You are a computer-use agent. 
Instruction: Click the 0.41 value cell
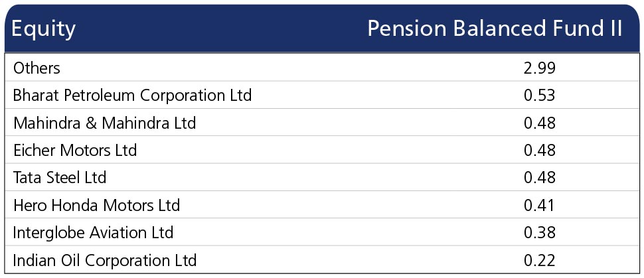pyautogui.click(x=540, y=205)
